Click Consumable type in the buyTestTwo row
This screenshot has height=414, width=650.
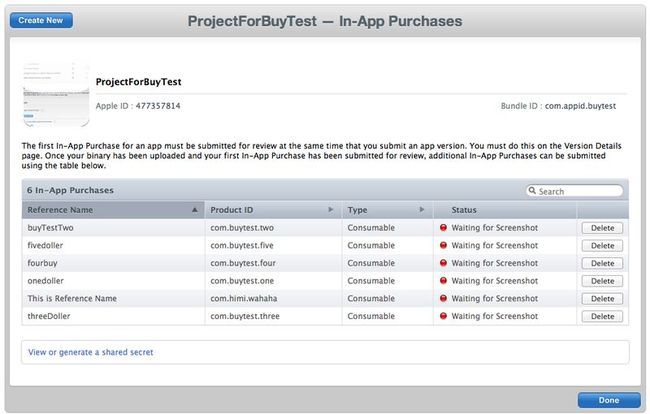tap(371, 228)
